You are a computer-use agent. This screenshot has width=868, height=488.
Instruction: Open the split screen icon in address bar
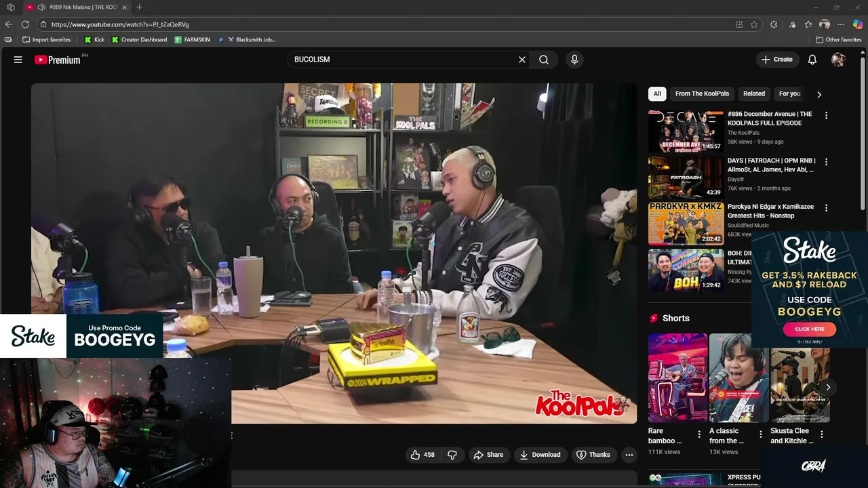[739, 24]
